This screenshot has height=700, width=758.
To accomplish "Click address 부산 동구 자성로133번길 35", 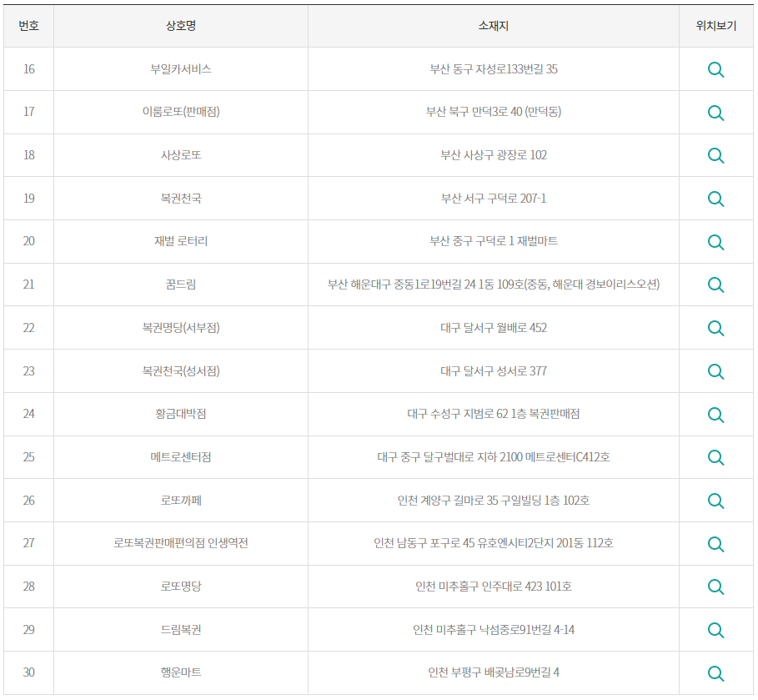I will coord(494,69).
